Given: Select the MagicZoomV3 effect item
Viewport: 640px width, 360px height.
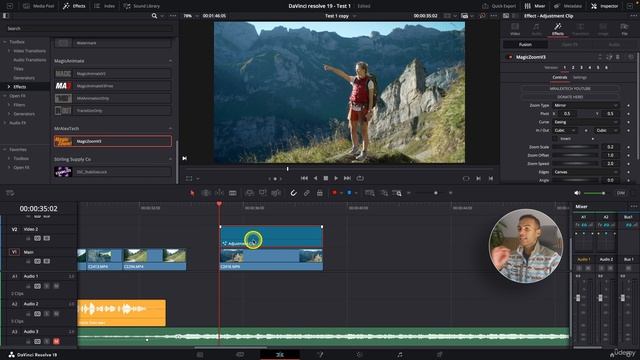Looking at the screenshot, I should point(113,141).
